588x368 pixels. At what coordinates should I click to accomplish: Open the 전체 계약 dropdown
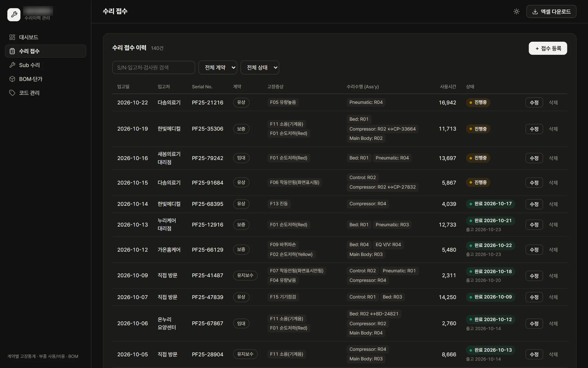pyautogui.click(x=218, y=67)
